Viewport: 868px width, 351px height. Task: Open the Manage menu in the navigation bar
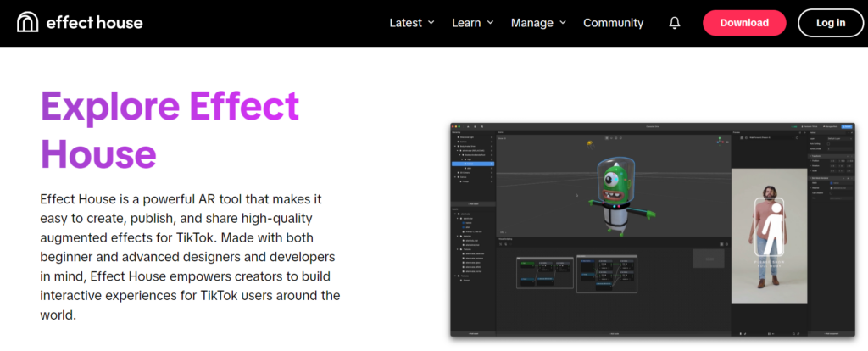pos(538,23)
